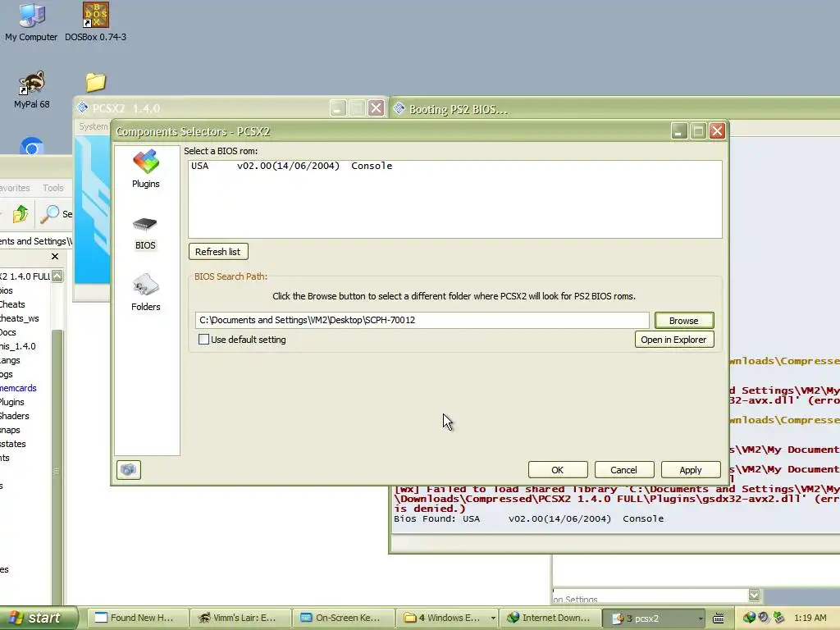Screen dimensions: 840x630
Task: Confirm with the OK button
Action: [558, 470]
